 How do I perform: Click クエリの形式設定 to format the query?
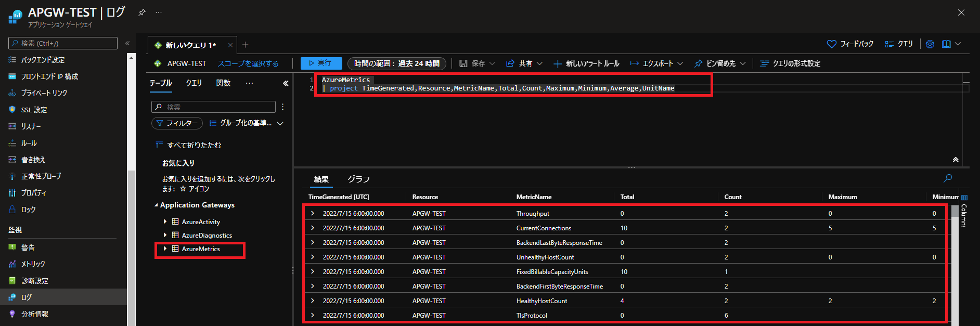790,63
